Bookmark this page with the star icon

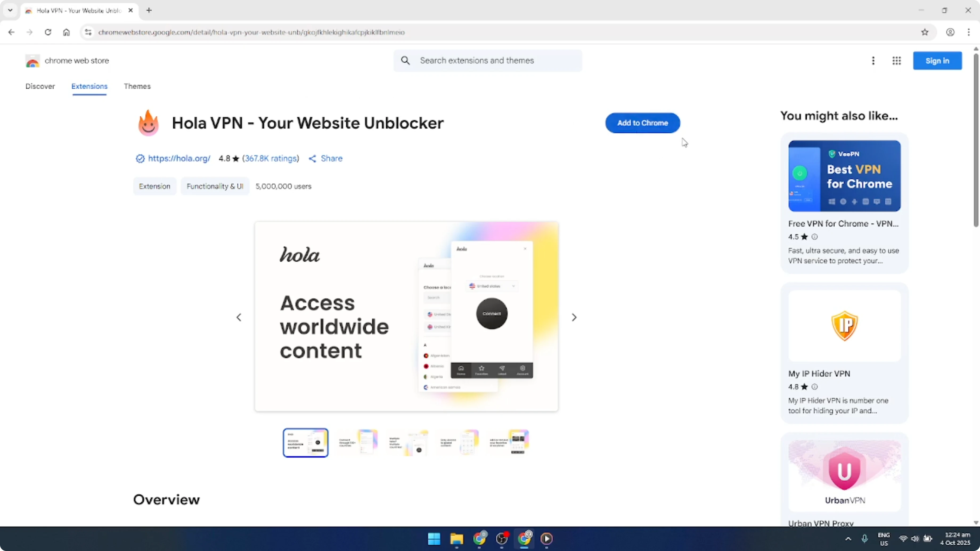pos(925,32)
